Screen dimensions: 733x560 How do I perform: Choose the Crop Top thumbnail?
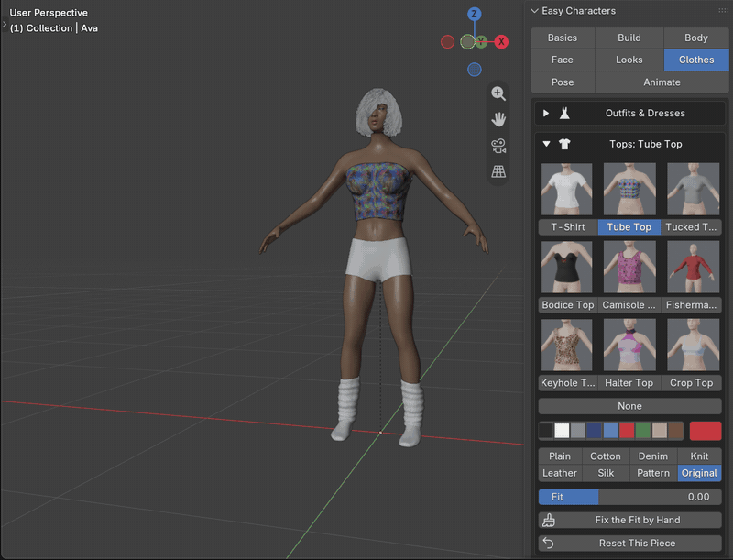click(x=694, y=345)
